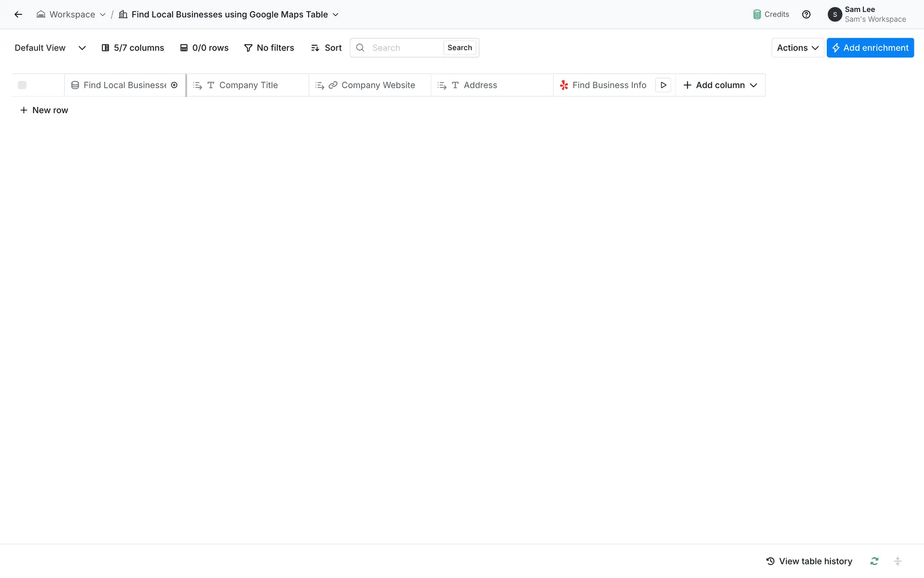Click the Find Local Businesses source settings icon
The height and width of the screenshot is (578, 924).
pyautogui.click(x=174, y=85)
